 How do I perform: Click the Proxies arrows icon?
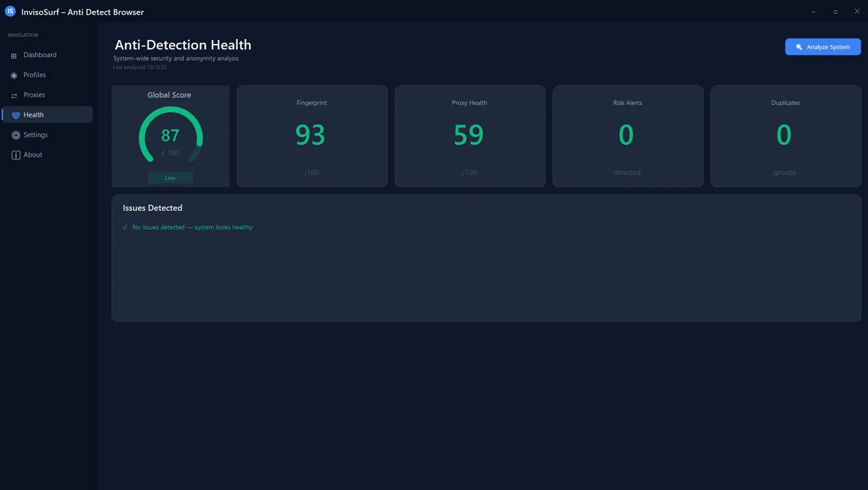tap(14, 96)
